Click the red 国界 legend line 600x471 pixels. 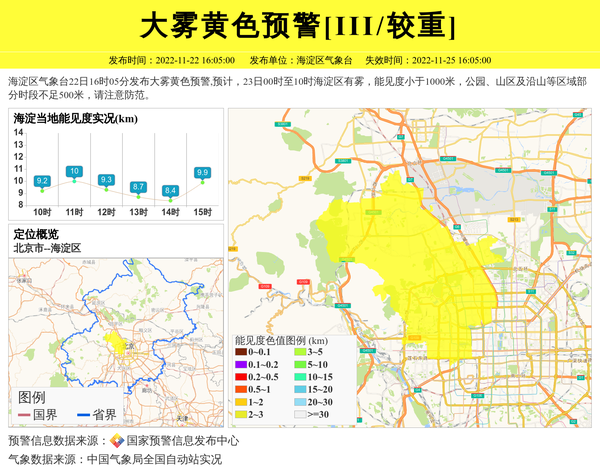point(24,415)
